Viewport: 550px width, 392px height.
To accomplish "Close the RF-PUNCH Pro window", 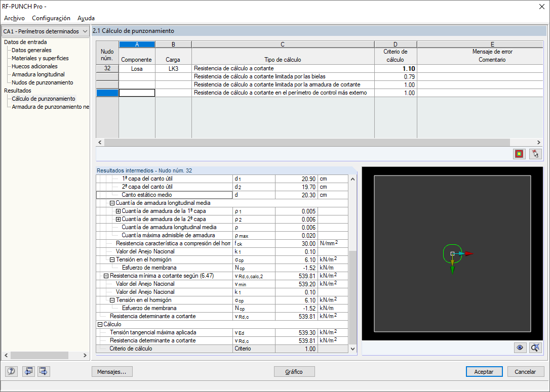I will (541, 7).
